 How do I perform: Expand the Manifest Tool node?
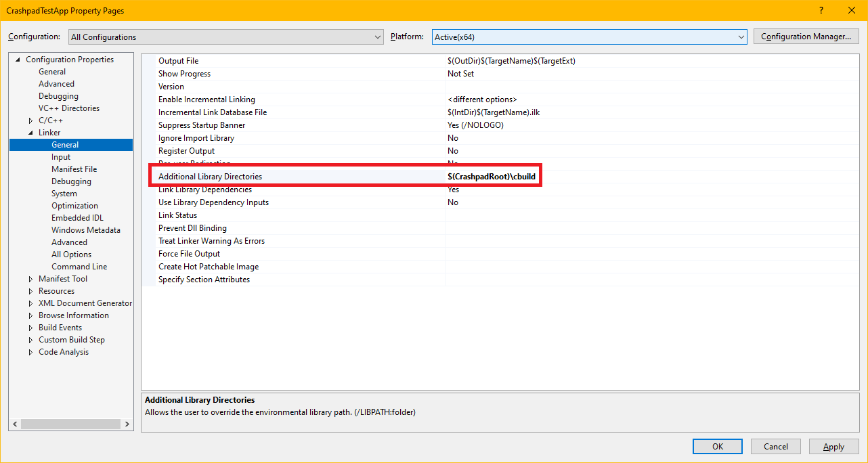[x=30, y=279]
